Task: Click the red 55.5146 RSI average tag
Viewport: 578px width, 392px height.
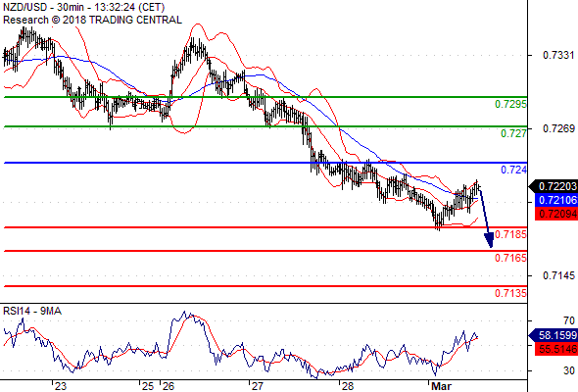Action: [556, 349]
